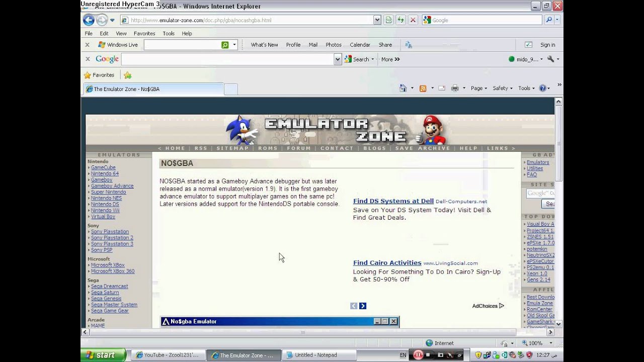
Task: Open the Windows Start button
Action: [103, 355]
